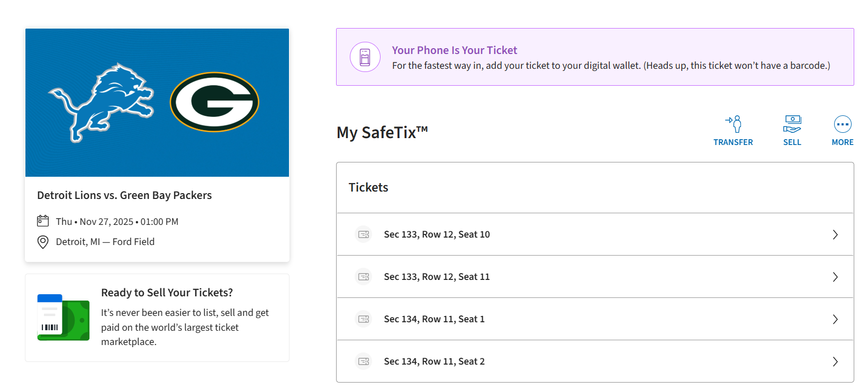Viewport: 868px width, 390px height.
Task: Click the Transfer tickets icon
Action: coord(733,124)
